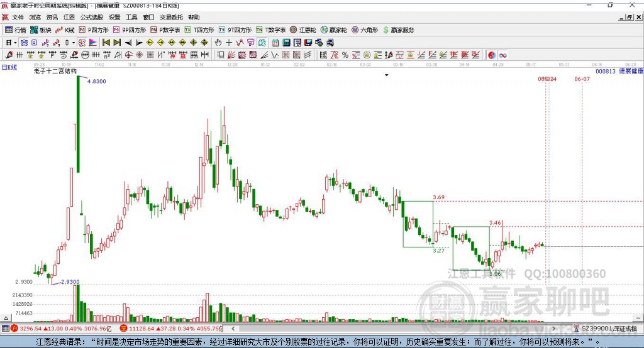This screenshot has width=644, height=348.
Task: Open the 帮助 menu
Action: (194, 17)
